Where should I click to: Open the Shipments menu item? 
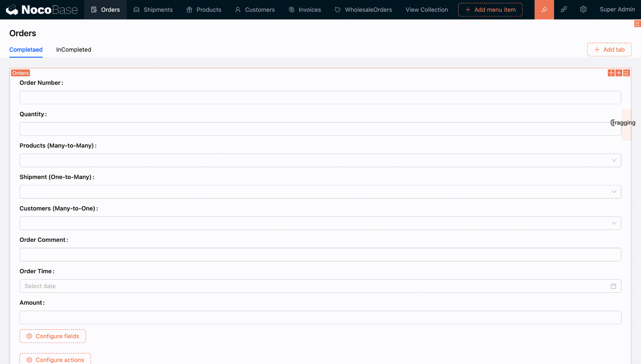coord(153,10)
